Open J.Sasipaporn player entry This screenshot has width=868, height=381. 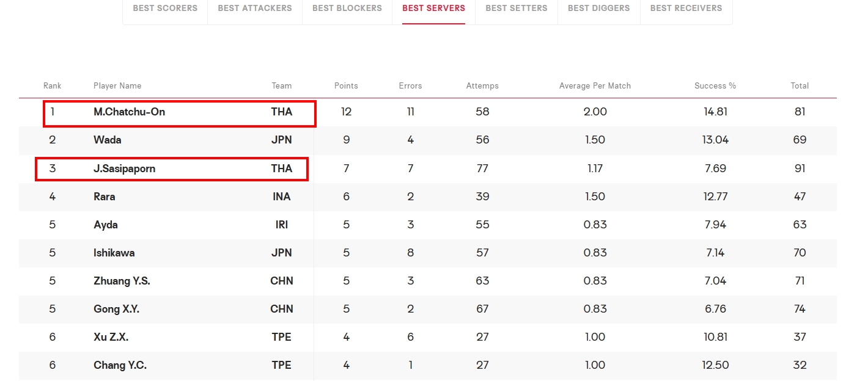pyautogui.click(x=124, y=169)
